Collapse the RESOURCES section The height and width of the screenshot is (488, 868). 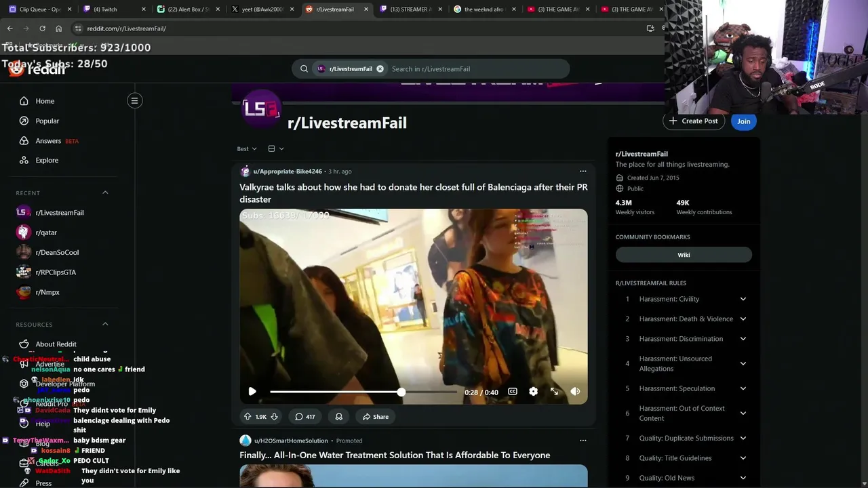pyautogui.click(x=105, y=324)
